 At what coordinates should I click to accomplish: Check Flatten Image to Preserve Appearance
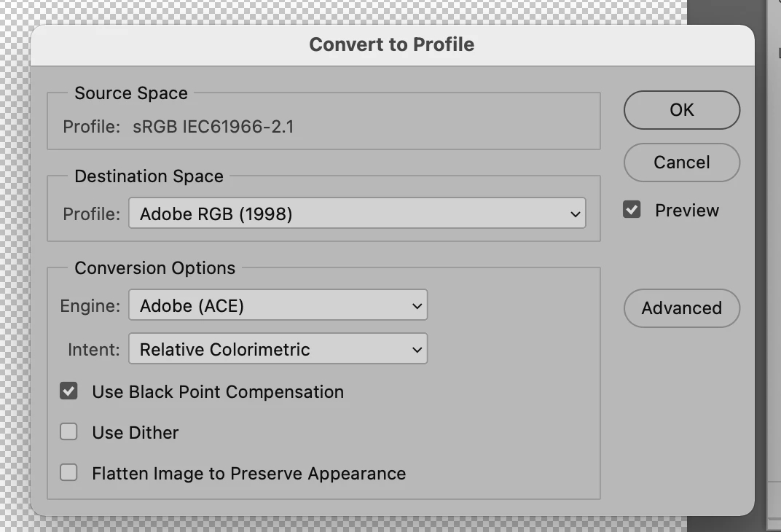click(68, 473)
